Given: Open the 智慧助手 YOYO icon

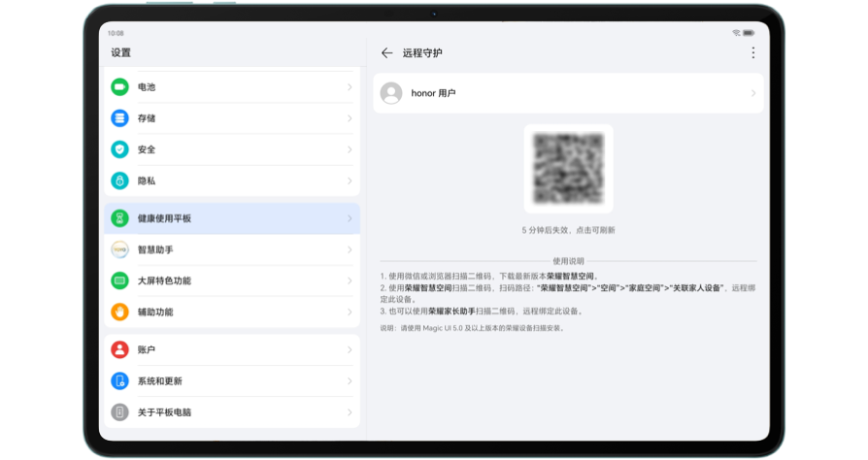Looking at the screenshot, I should [119, 249].
